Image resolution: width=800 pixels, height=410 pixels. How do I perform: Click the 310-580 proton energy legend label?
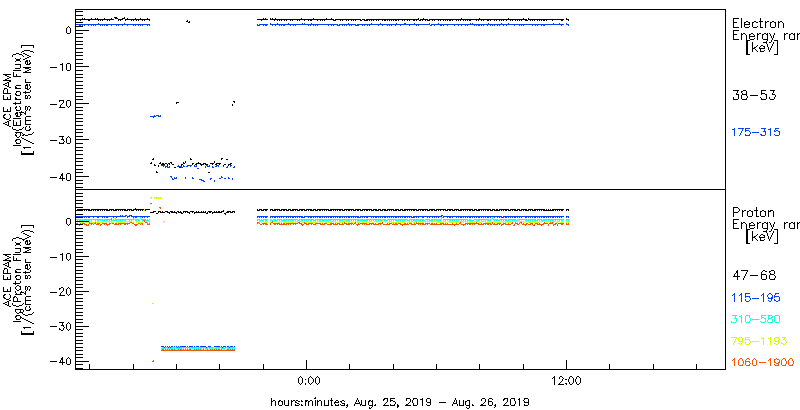[x=756, y=320]
